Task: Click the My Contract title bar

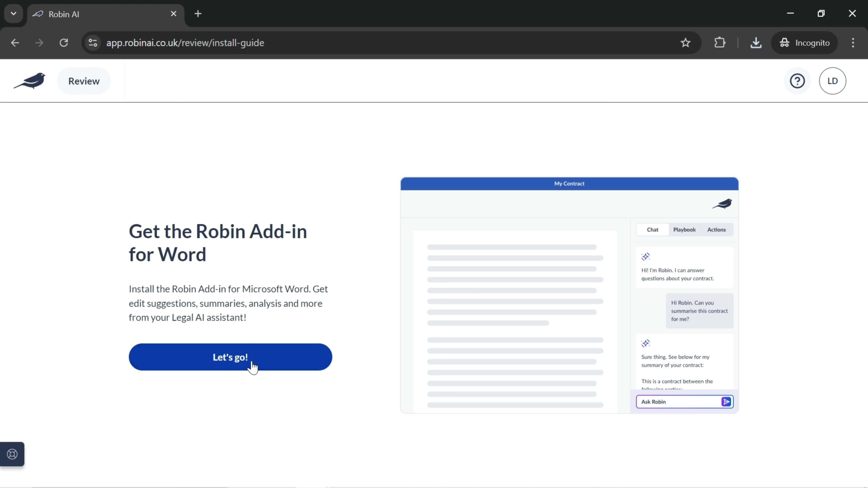Action: point(569,183)
